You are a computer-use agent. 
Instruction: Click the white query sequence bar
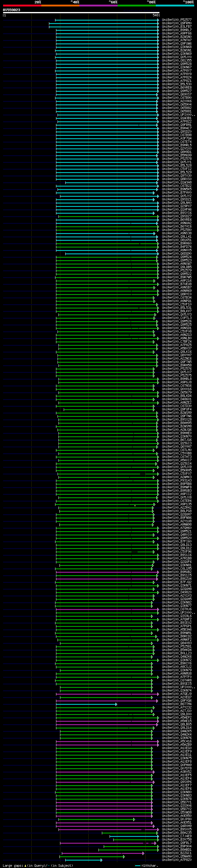coord(81,12)
